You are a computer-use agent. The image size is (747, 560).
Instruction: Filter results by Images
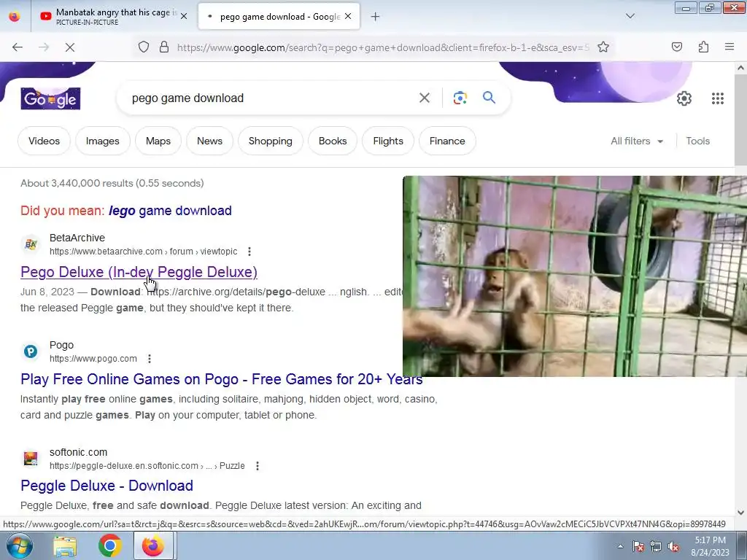coord(102,141)
